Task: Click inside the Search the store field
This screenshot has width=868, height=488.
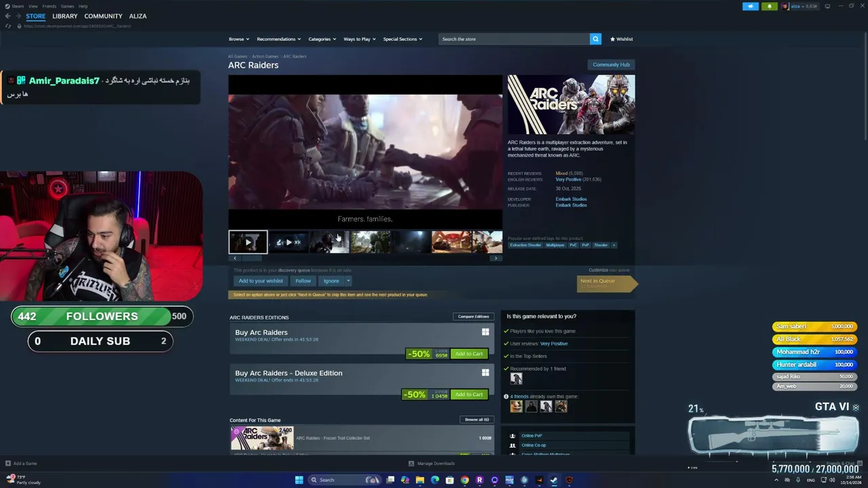Action: point(514,39)
